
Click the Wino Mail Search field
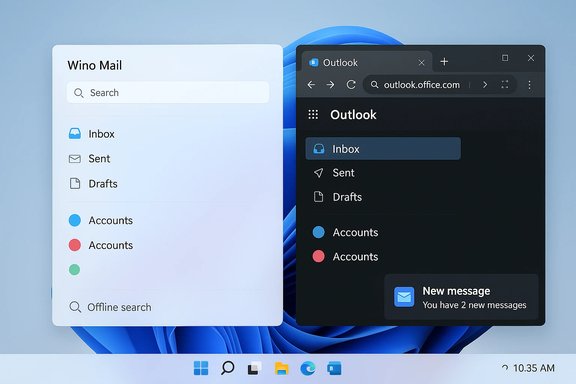coord(168,93)
